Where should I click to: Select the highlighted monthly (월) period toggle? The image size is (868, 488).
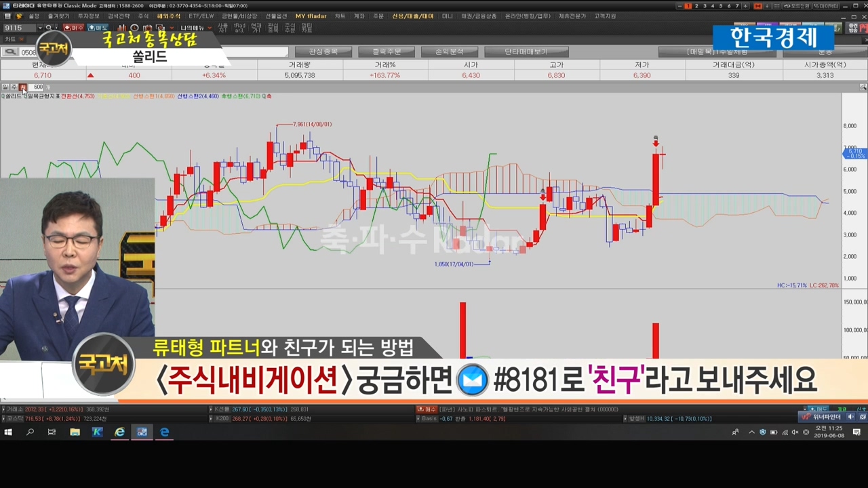(x=22, y=87)
